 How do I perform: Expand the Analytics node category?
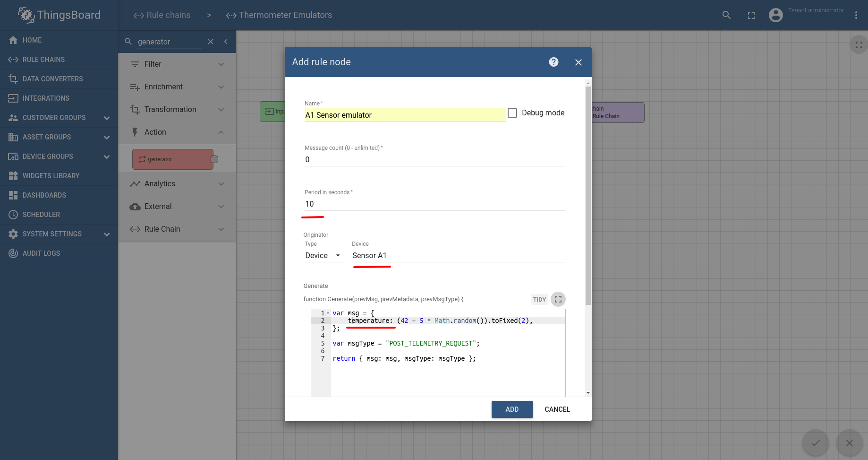(x=177, y=184)
